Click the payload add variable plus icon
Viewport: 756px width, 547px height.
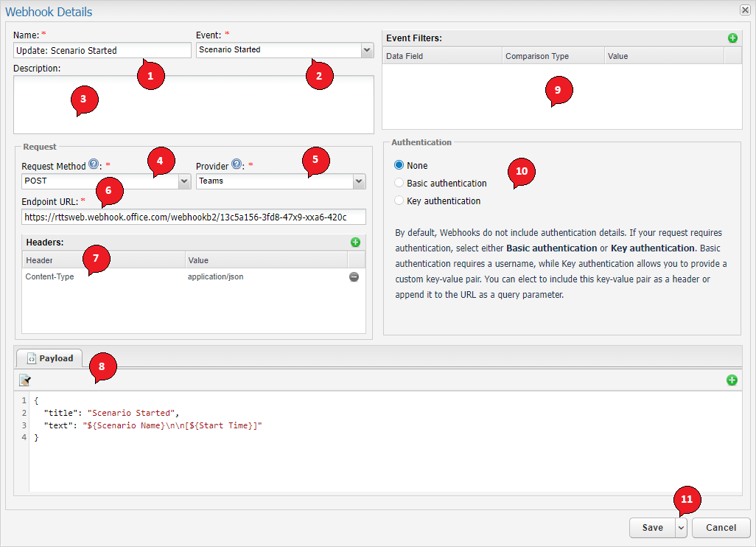[732, 380]
